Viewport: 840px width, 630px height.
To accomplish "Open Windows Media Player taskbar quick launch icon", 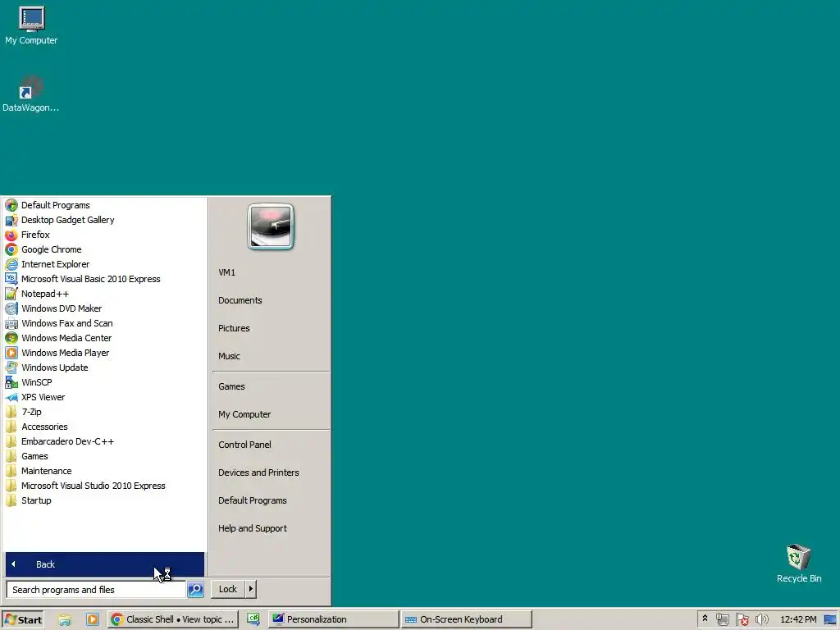I will tap(93, 620).
